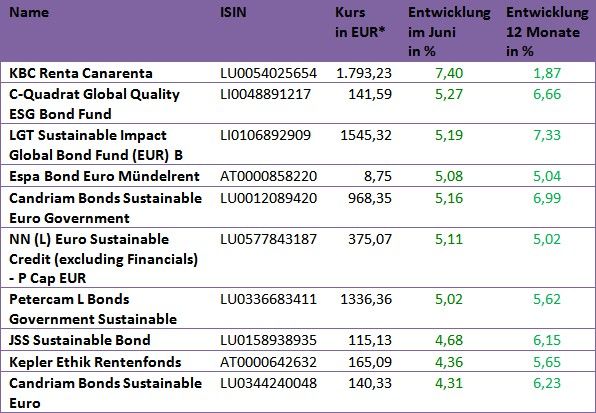This screenshot has height=413, width=596.
Task: Click June value 5,11
Action: (x=449, y=239)
